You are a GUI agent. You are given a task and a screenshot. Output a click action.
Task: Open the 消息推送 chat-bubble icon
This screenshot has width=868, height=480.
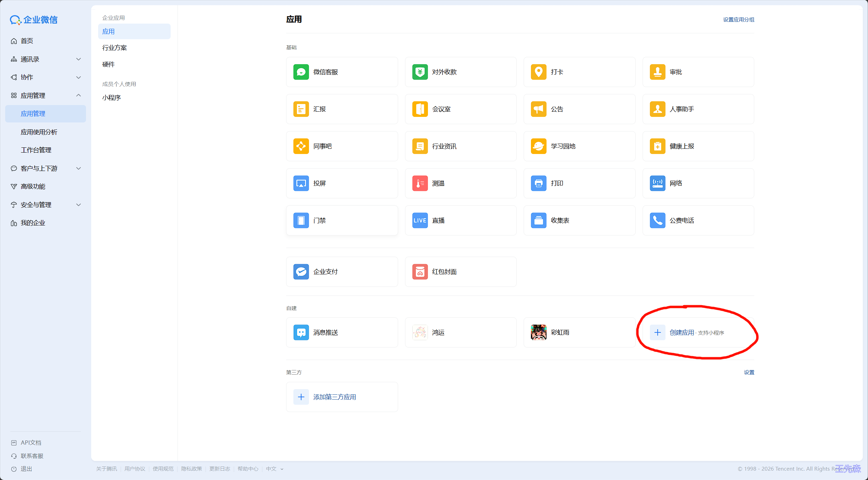[301, 333]
